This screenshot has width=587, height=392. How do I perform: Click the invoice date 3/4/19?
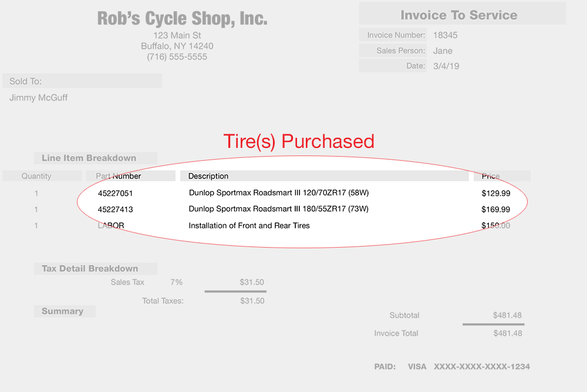(446, 66)
